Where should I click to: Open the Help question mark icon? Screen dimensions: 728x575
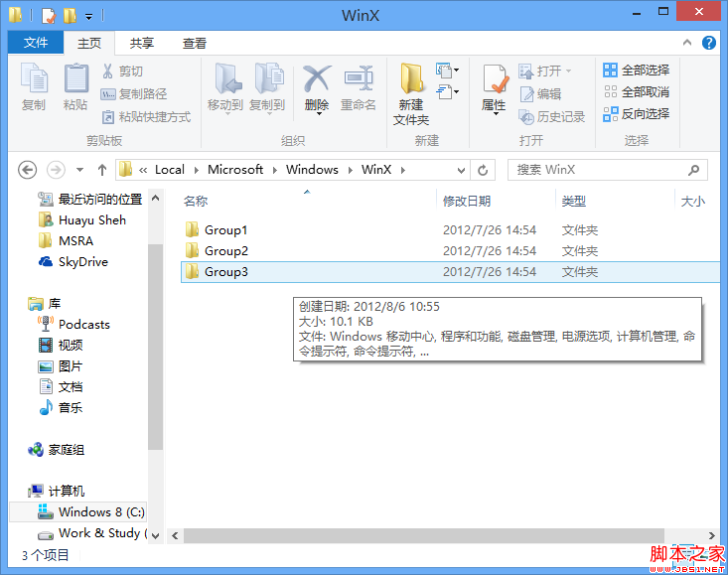(x=708, y=43)
